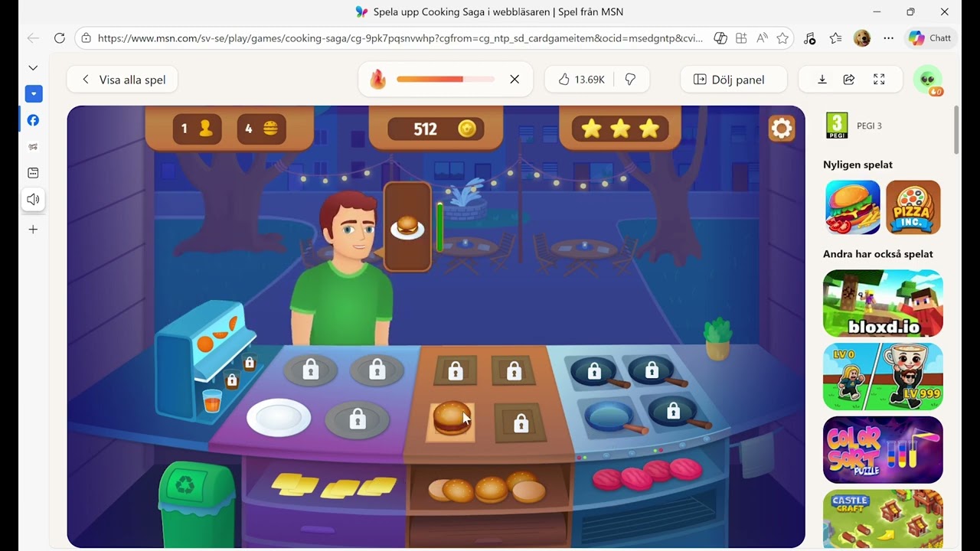Image resolution: width=980 pixels, height=551 pixels.
Task: Click the flame streak icon
Action: (378, 80)
